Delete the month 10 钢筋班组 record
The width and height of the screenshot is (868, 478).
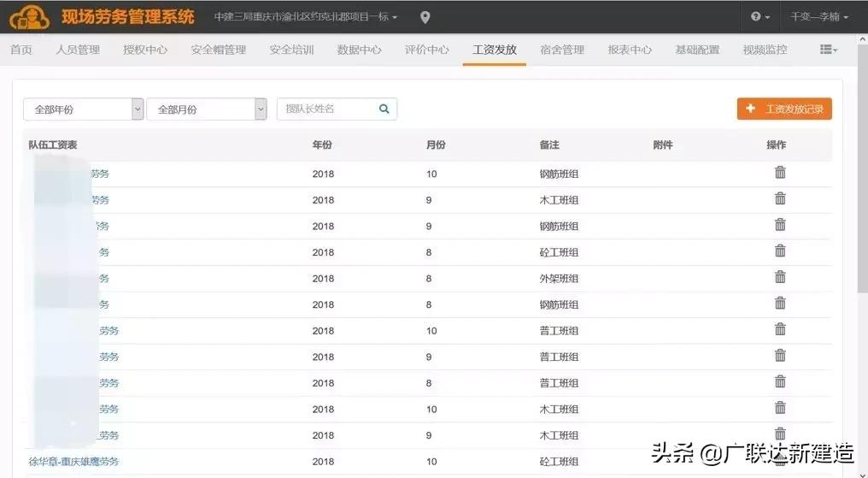[780, 172]
